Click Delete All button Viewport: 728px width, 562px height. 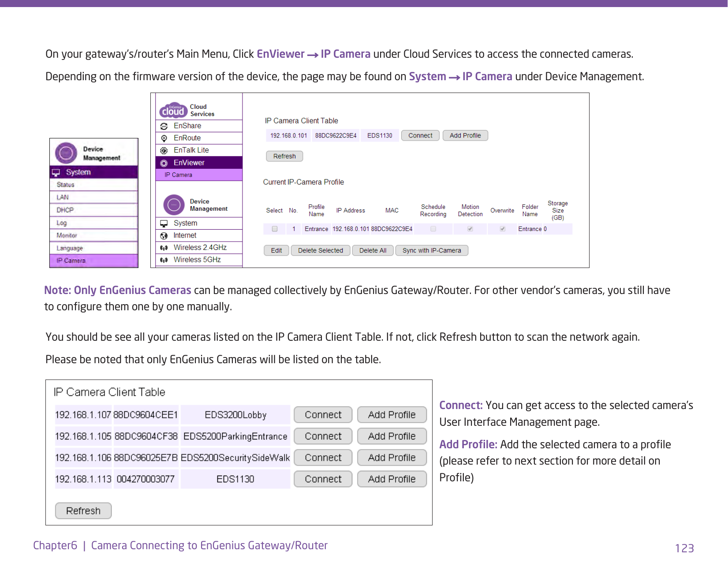(373, 251)
